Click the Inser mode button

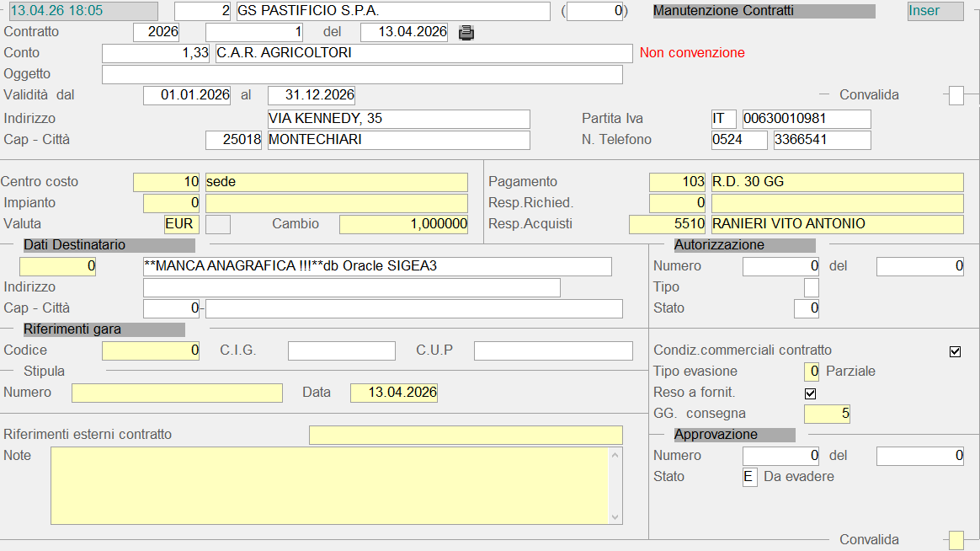tap(935, 11)
